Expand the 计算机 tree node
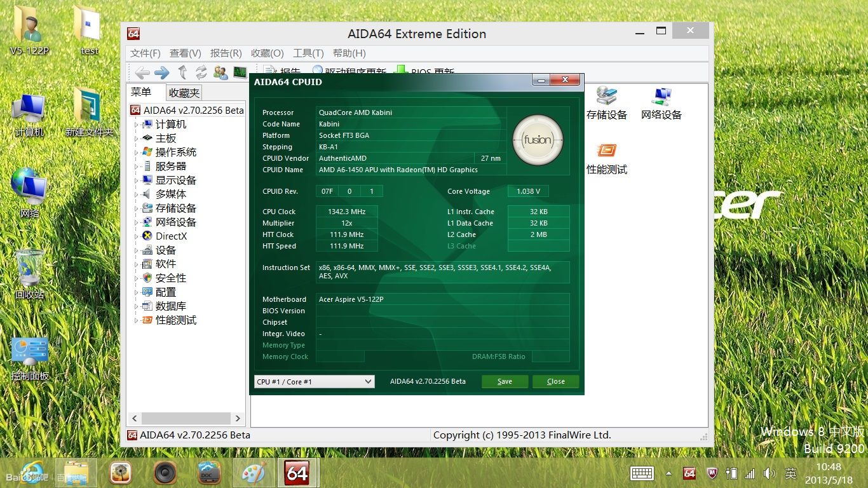Image resolution: width=868 pixels, height=488 pixels. [x=135, y=125]
